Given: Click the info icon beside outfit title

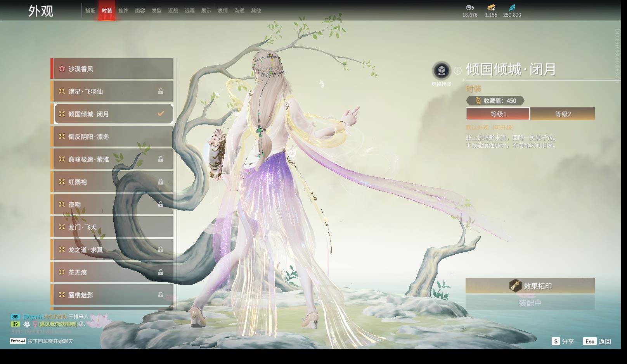Looking at the screenshot, I should pyautogui.click(x=458, y=70).
